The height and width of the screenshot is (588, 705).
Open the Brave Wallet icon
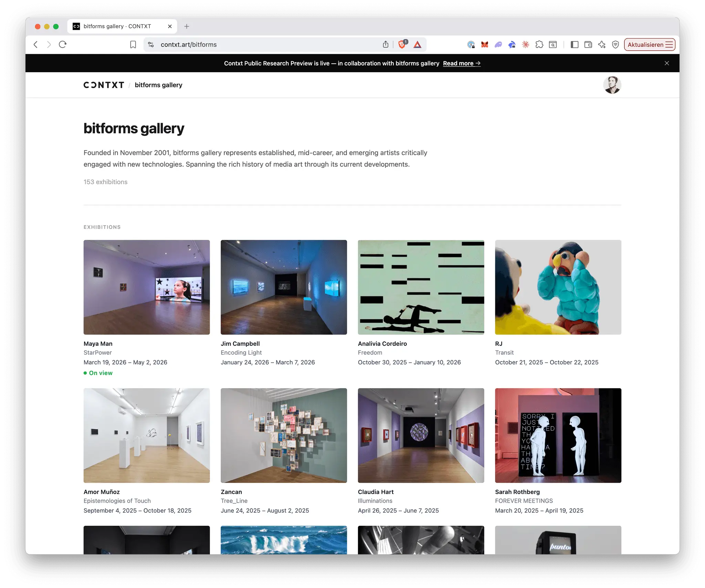click(588, 44)
